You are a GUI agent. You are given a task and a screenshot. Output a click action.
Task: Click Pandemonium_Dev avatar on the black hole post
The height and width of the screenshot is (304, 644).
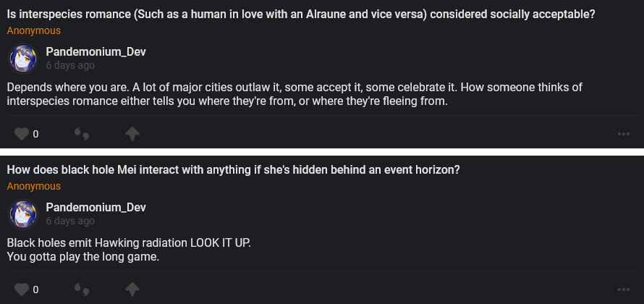(22, 214)
